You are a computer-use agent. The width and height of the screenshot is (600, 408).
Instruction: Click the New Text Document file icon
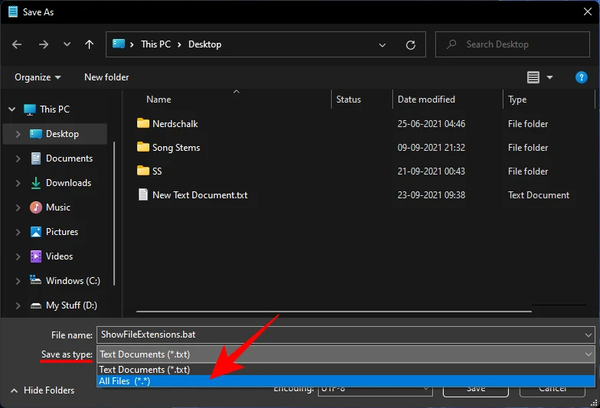(x=143, y=194)
